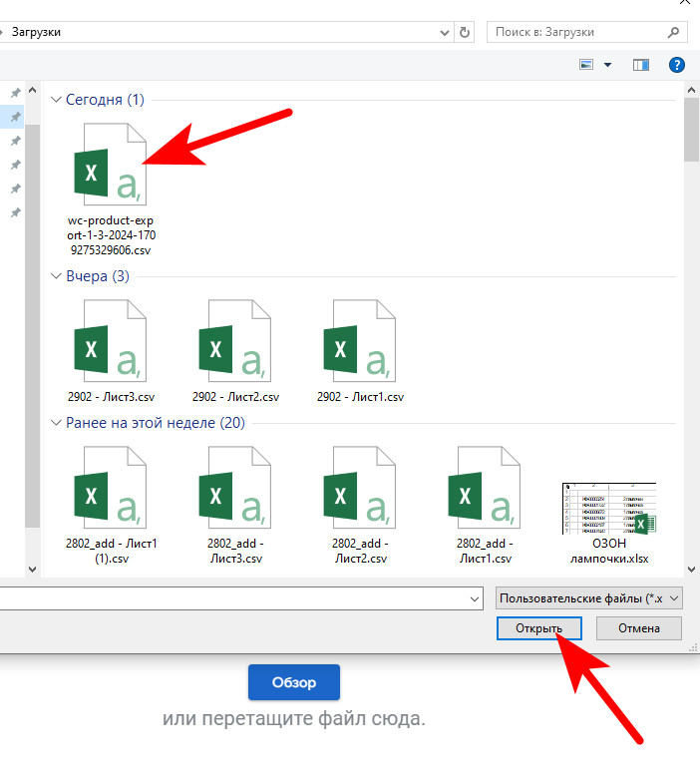Click the file list scroll down arrow

pos(692,569)
